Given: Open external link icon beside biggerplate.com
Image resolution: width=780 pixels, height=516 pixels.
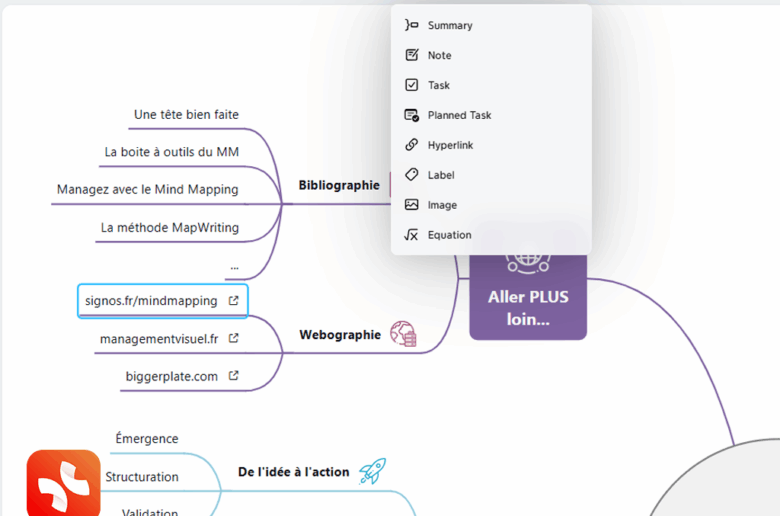Looking at the screenshot, I should point(233,376).
